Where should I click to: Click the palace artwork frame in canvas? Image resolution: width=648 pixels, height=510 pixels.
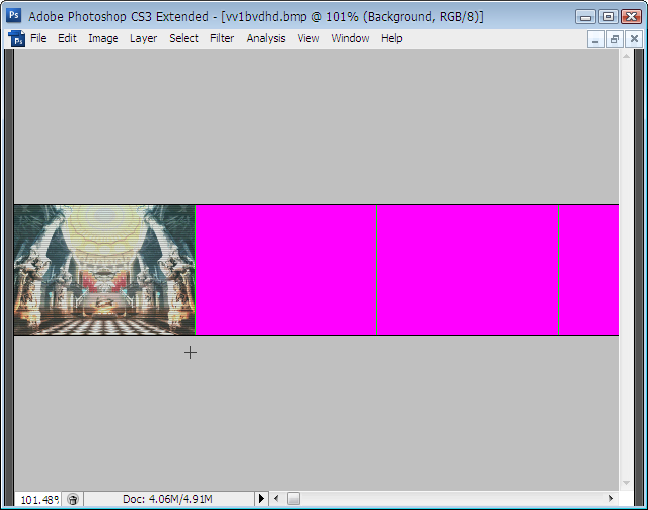click(105, 269)
